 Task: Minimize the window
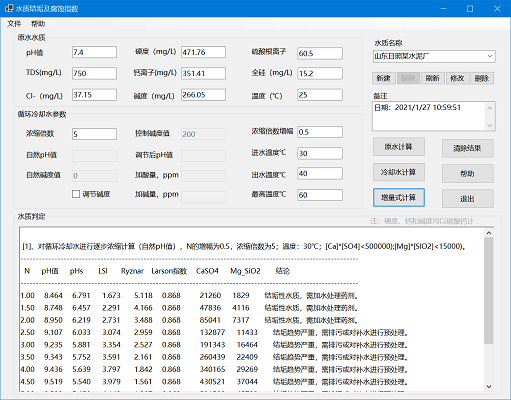tap(443, 8)
